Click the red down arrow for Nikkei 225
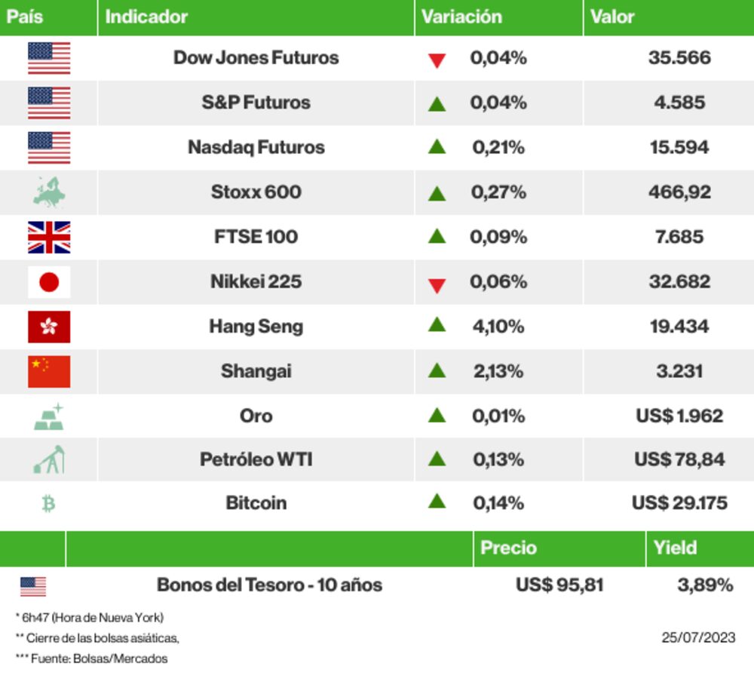Image resolution: width=754 pixels, height=700 pixels. [x=437, y=285]
